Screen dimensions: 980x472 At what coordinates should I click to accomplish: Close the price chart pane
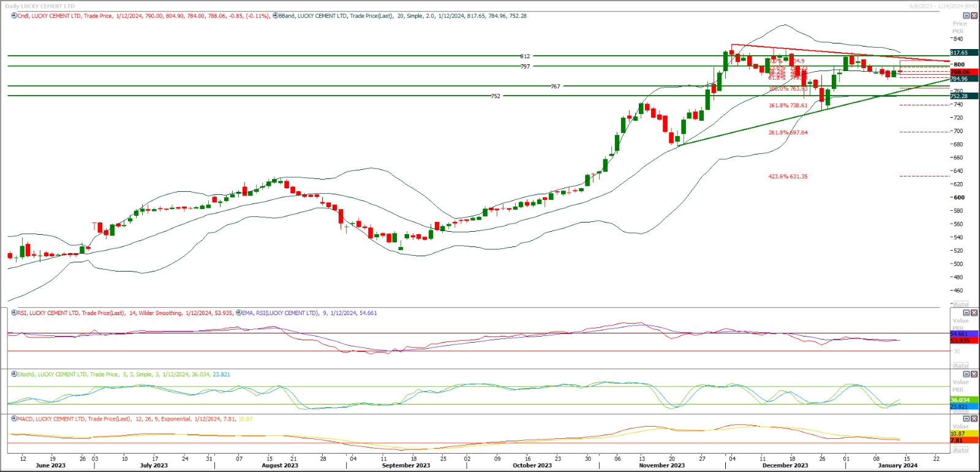(974, 15)
